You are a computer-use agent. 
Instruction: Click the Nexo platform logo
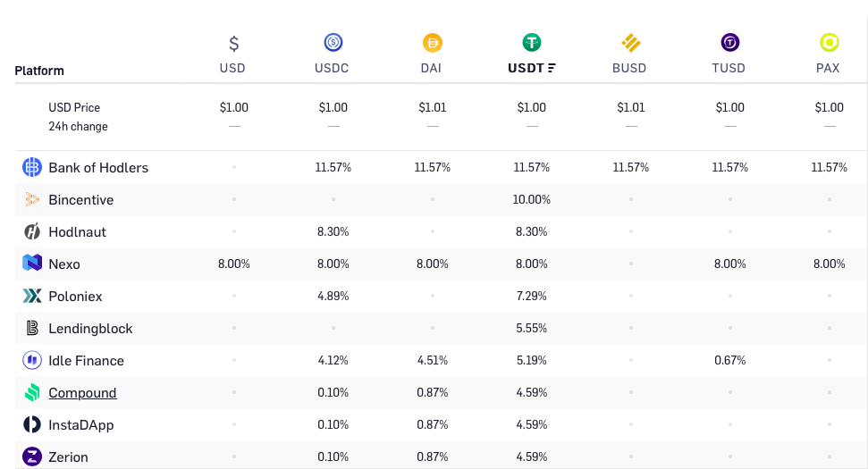pyautogui.click(x=32, y=264)
